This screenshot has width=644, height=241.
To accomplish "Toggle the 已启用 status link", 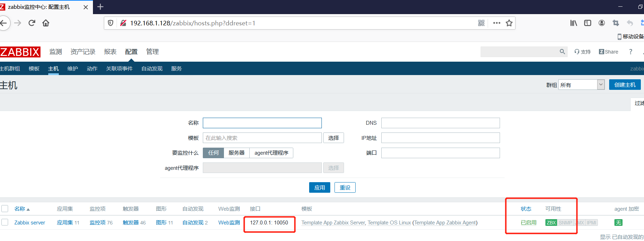I will (x=529, y=223).
